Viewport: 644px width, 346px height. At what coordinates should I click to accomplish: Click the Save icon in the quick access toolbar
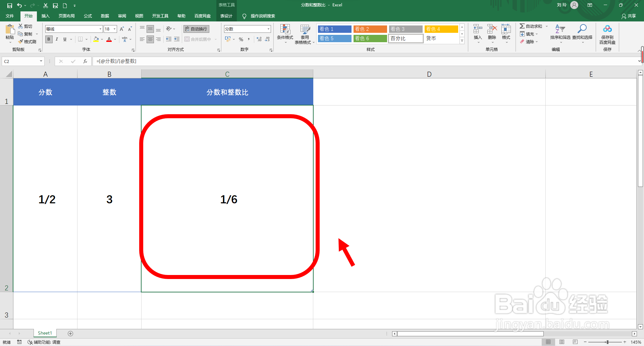pyautogui.click(x=9, y=5)
